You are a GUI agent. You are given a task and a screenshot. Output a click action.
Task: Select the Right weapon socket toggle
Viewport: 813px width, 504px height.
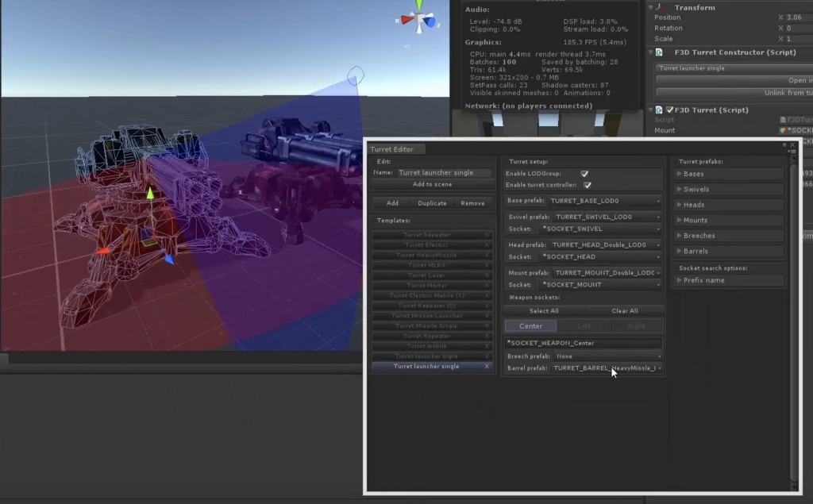click(636, 326)
